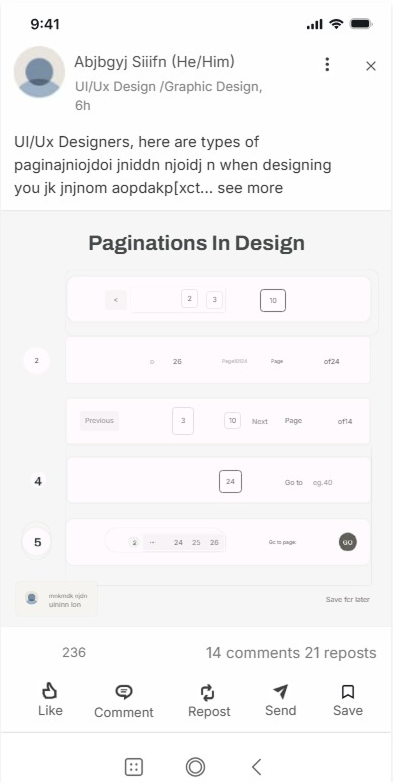Click Previous button in pagination image
This screenshot has width=393, height=783.
coord(99,420)
